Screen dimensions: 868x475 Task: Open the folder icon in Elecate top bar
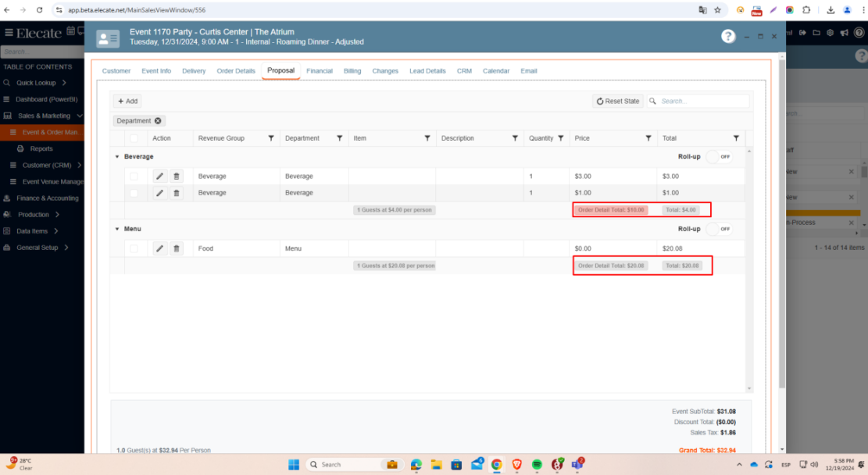816,33
